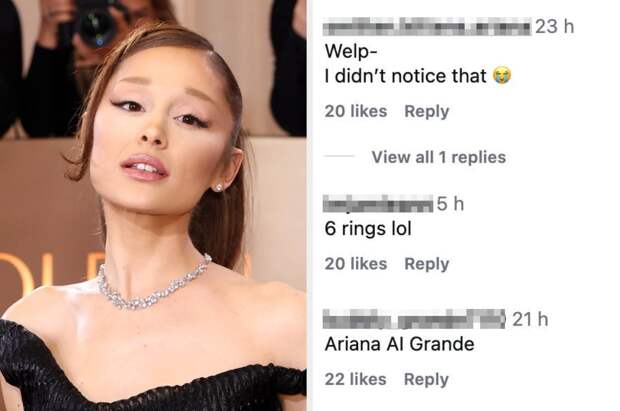620x411 pixels.
Task: Click the "21 h" timestamp
Action: pos(530,319)
